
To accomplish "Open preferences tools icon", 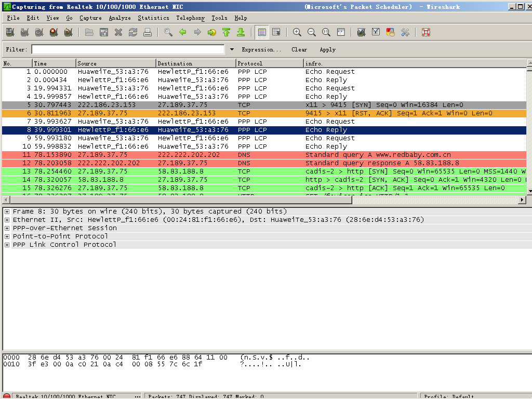I will pos(405,32).
